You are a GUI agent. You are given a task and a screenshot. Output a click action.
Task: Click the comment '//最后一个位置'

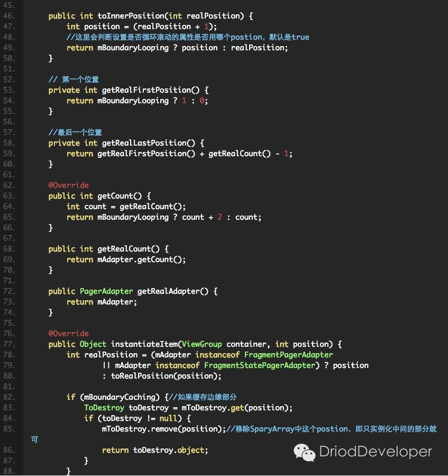coord(75,132)
